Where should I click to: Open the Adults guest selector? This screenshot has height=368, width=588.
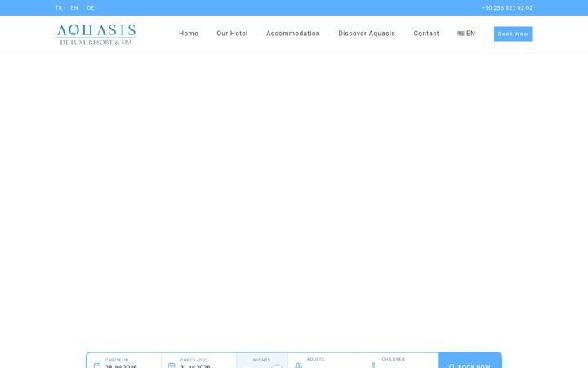[326, 362]
